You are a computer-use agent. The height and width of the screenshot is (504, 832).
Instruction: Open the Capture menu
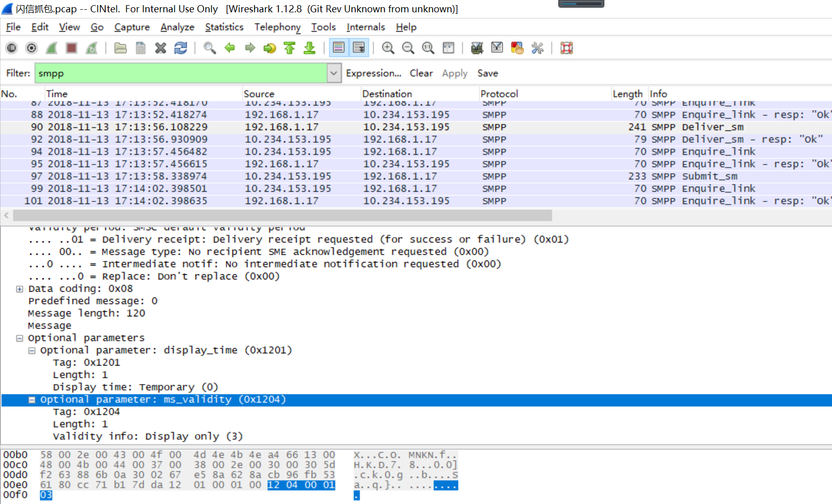[x=132, y=27]
